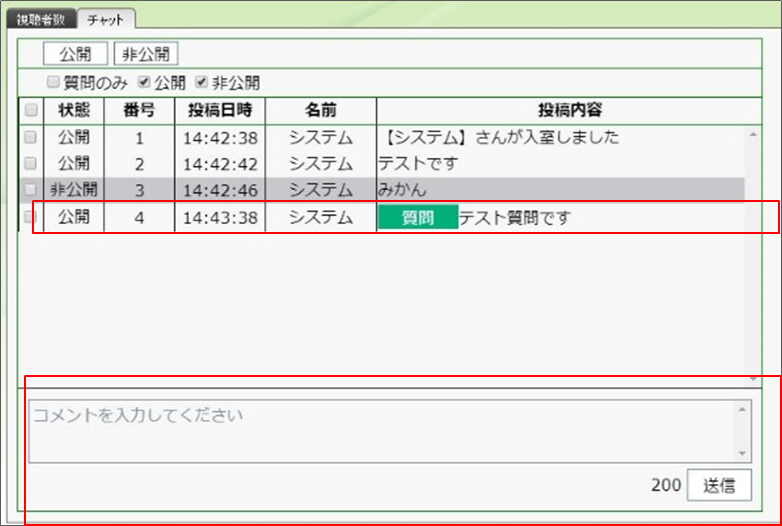
Task: Click the 非公開 status cell in row 3
Action: [x=74, y=189]
